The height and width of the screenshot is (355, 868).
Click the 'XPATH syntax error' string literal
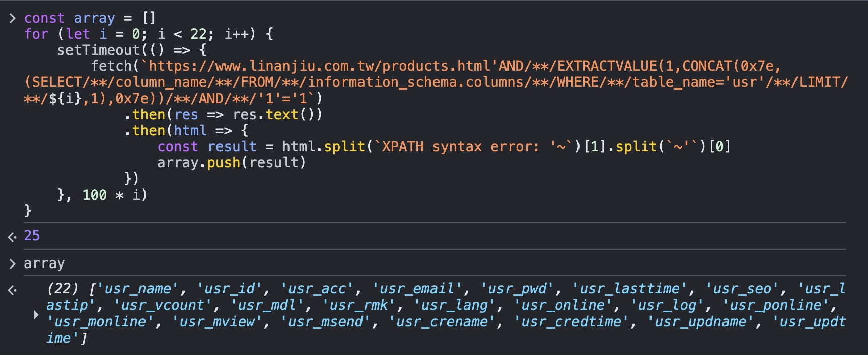[x=473, y=147]
